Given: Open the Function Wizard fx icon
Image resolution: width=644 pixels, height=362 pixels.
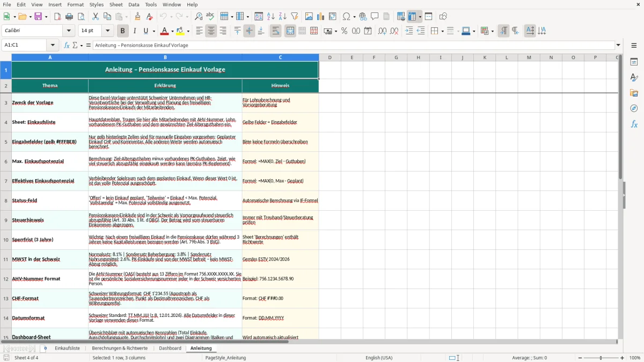Looking at the screenshot, I should coord(67,45).
